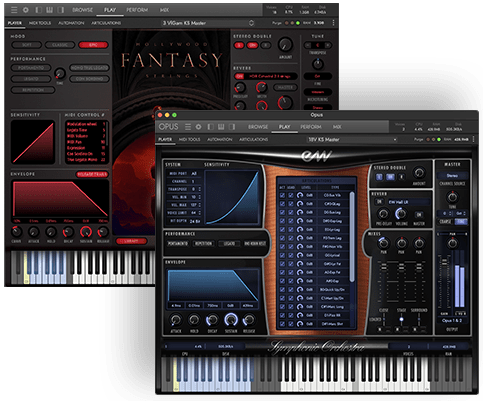Toggle the right sidebar panel icon in the Opus window

(232, 127)
